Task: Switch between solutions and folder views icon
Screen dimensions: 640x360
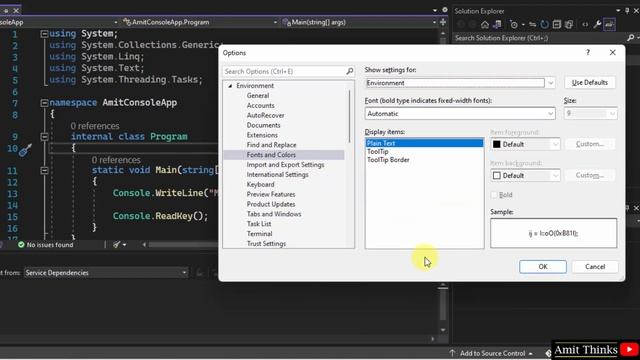Action: tap(497, 24)
